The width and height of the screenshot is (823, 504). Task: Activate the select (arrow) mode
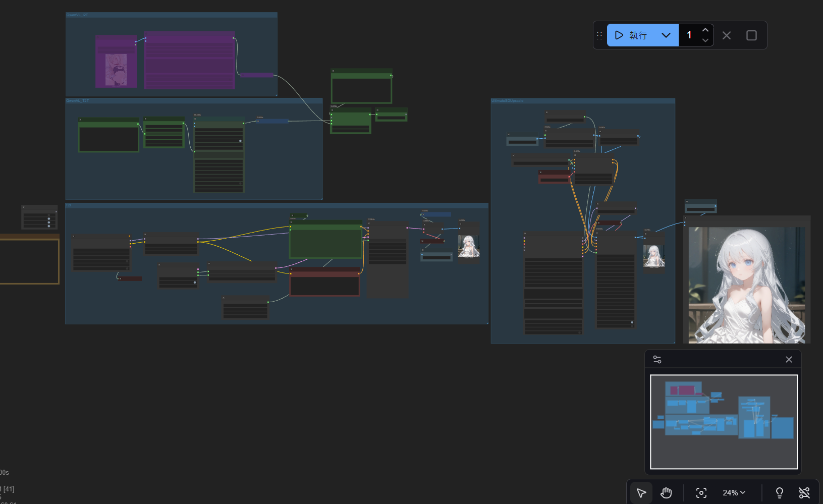point(641,493)
